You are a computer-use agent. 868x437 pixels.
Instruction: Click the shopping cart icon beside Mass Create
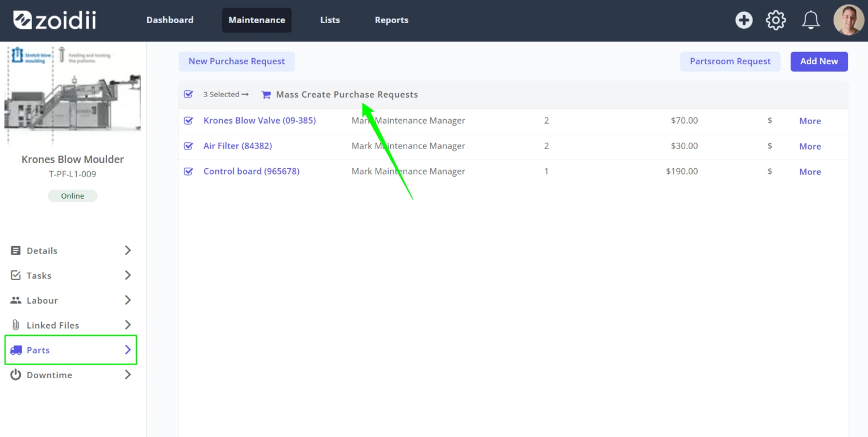[x=266, y=95]
